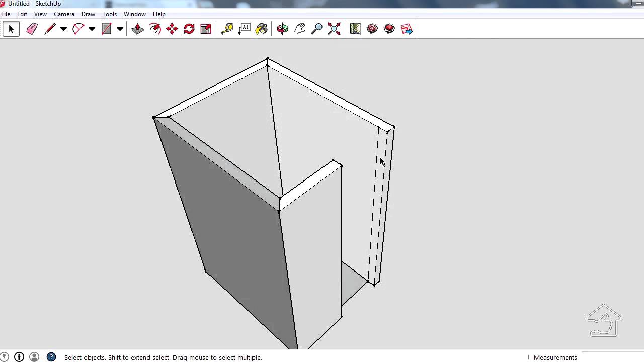This screenshot has height=362, width=644.
Task: Open the 3D Warehouse icon
Action: point(372,29)
